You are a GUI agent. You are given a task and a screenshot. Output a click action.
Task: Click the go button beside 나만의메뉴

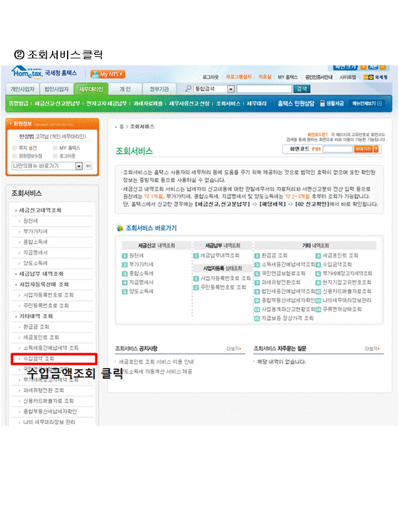[x=88, y=166]
